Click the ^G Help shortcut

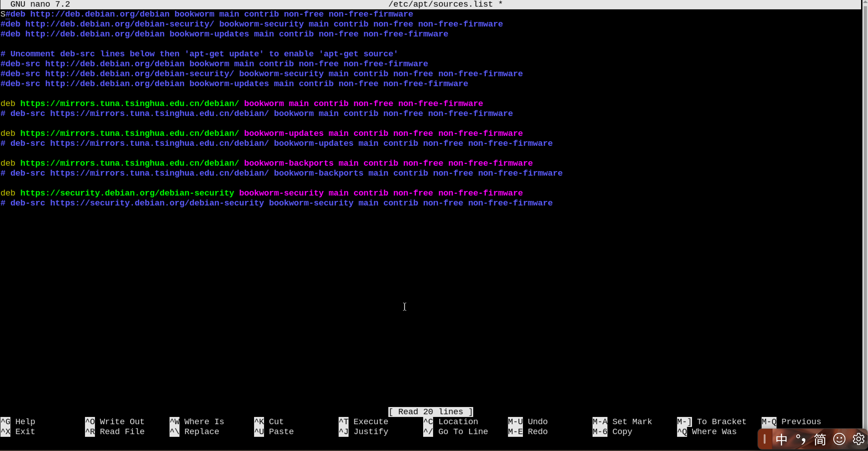pos(17,422)
